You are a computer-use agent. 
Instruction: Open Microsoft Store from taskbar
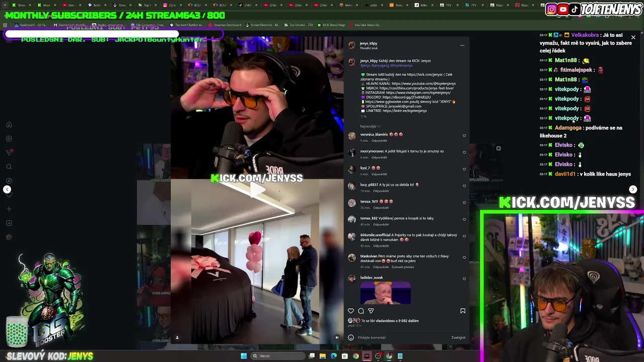coord(345,356)
